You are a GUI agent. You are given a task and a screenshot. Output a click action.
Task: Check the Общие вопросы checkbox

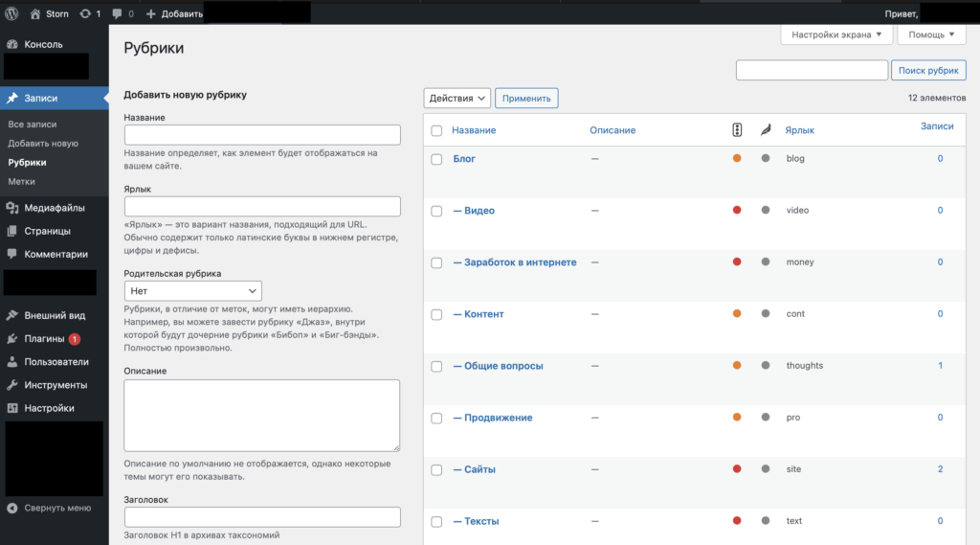(x=436, y=367)
